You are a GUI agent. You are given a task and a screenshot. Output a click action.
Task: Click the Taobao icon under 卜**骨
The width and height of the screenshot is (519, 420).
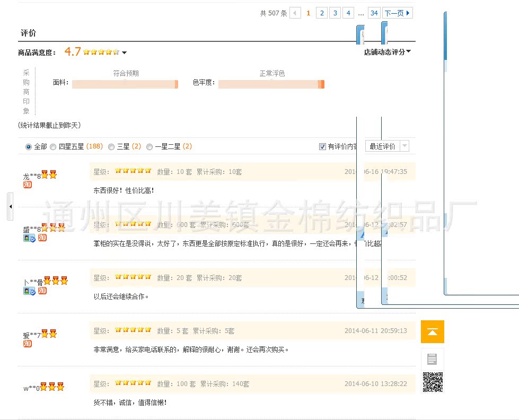pos(42,291)
